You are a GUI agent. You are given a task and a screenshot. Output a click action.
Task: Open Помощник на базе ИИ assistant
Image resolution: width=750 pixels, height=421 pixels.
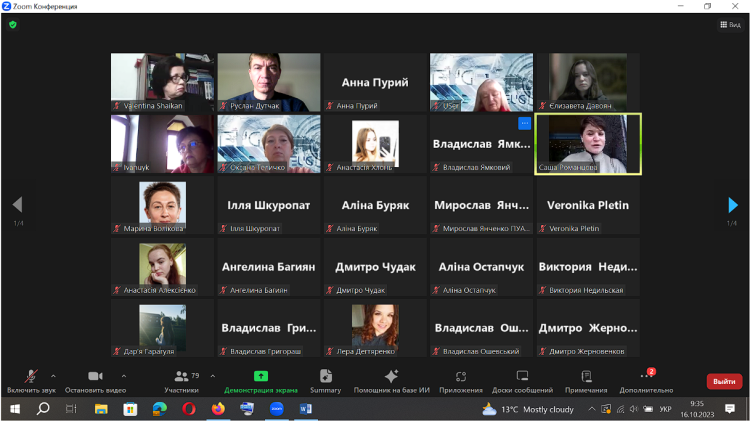[x=391, y=380]
